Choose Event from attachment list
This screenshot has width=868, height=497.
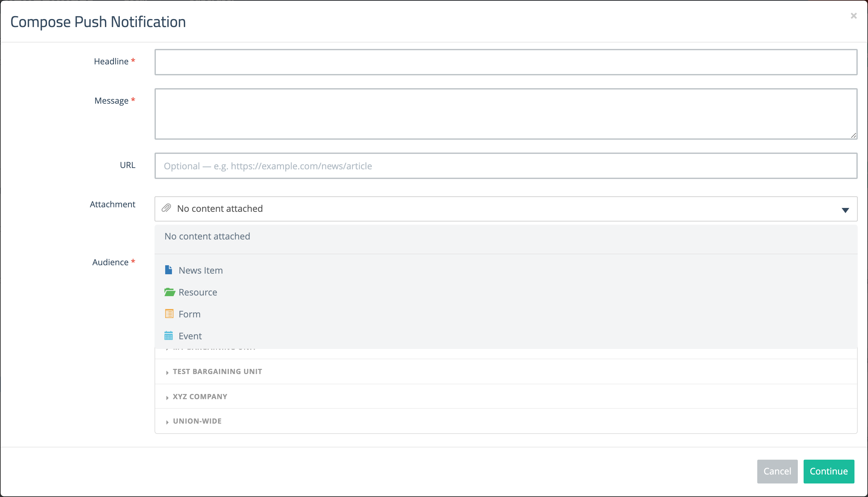coord(506,336)
